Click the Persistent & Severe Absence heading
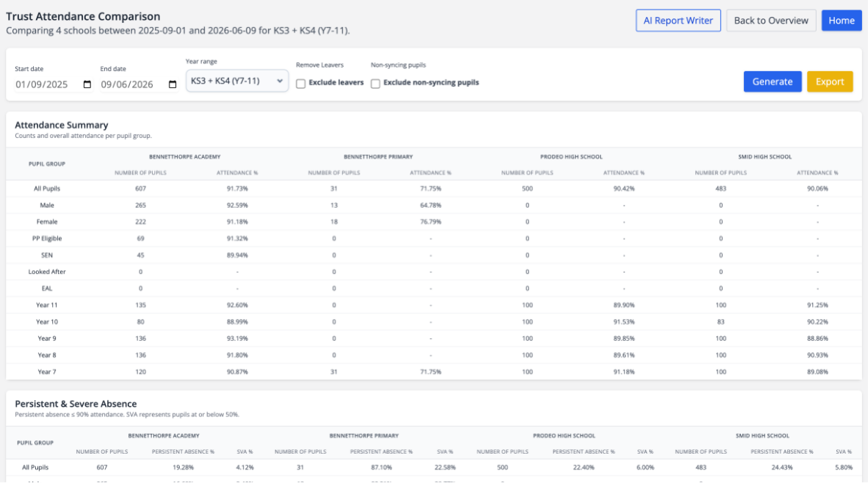 (x=76, y=404)
